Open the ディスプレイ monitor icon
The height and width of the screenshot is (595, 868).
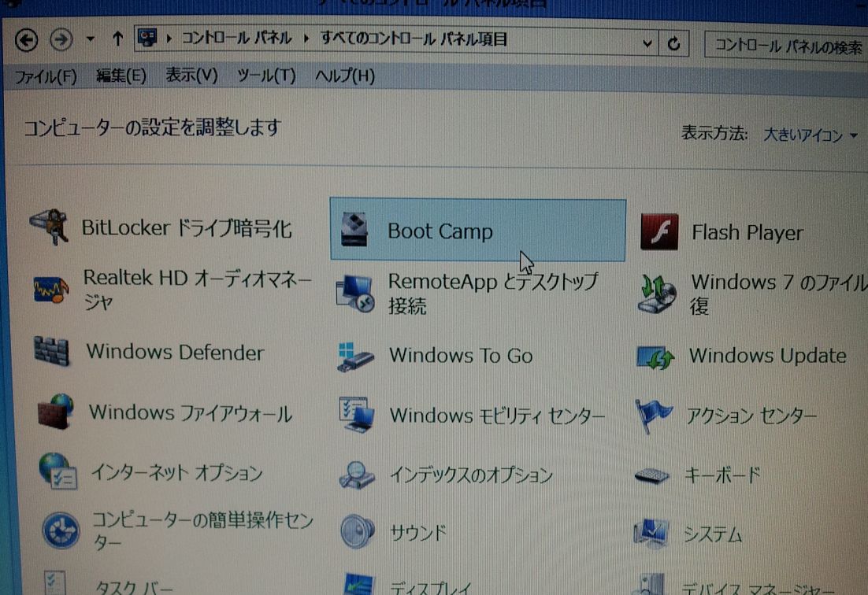coord(358,584)
